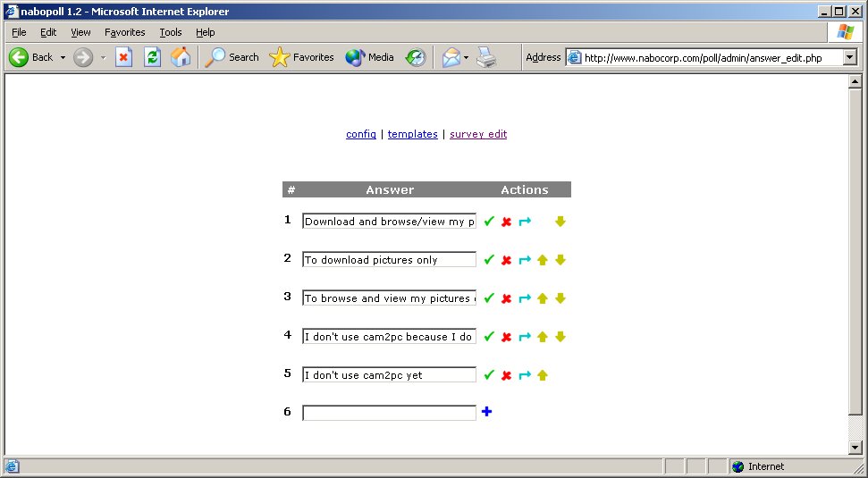Click the Back toolbar button
868x478 pixels.
pos(31,57)
